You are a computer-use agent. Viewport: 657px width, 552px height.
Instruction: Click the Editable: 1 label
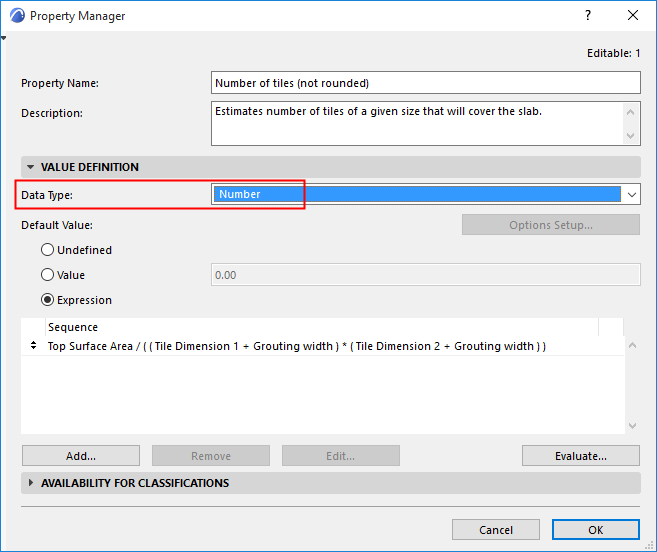tap(613, 53)
